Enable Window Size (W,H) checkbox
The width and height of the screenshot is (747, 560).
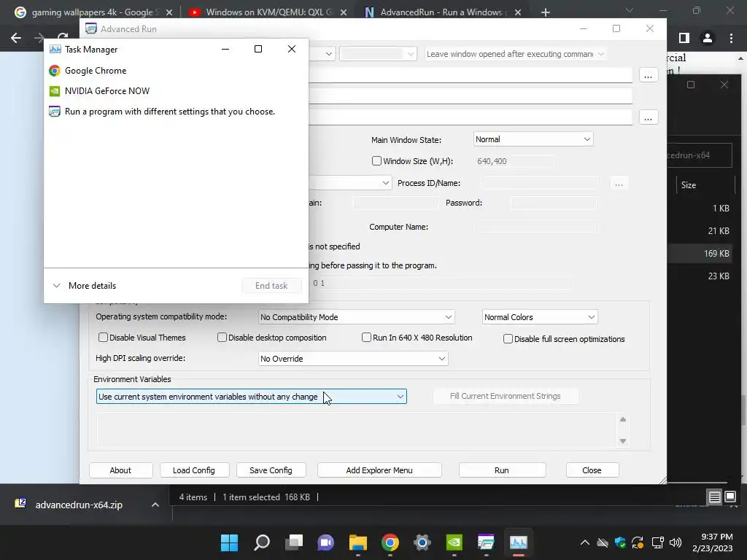[x=376, y=161]
